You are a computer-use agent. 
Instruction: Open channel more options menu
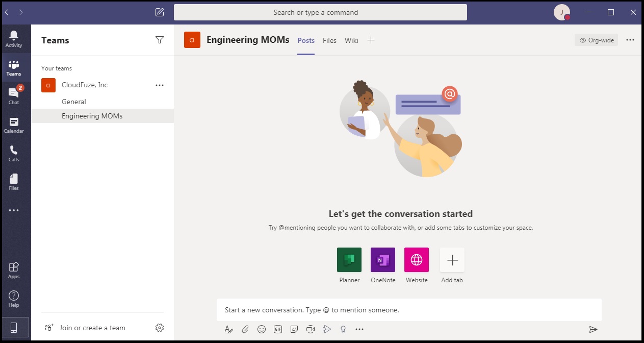coord(630,40)
